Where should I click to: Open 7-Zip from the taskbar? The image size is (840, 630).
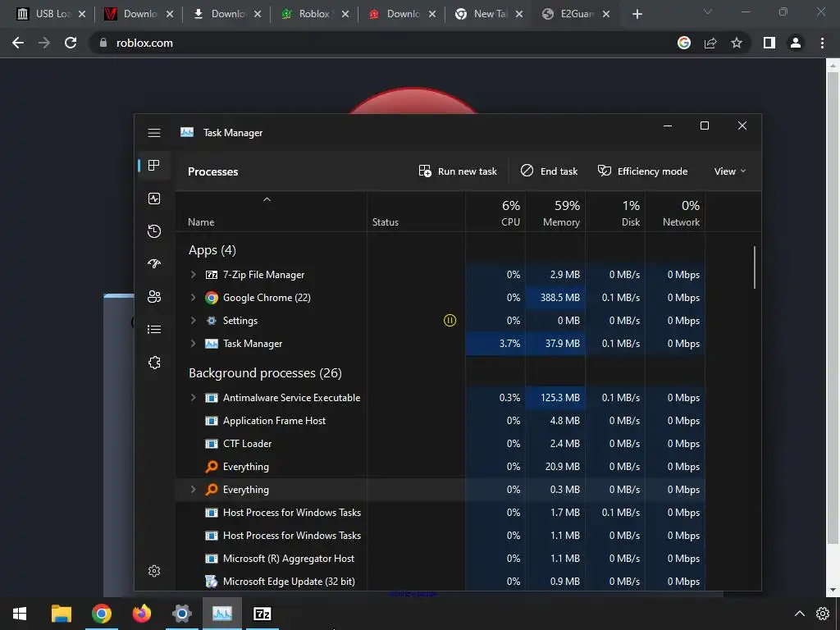pyautogui.click(x=262, y=614)
